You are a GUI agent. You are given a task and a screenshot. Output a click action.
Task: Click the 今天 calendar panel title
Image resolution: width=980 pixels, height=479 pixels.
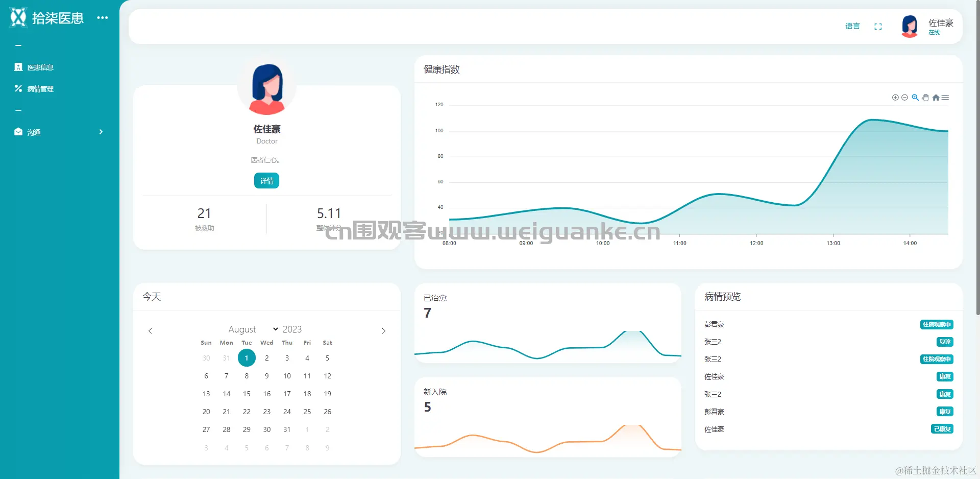[x=152, y=297]
